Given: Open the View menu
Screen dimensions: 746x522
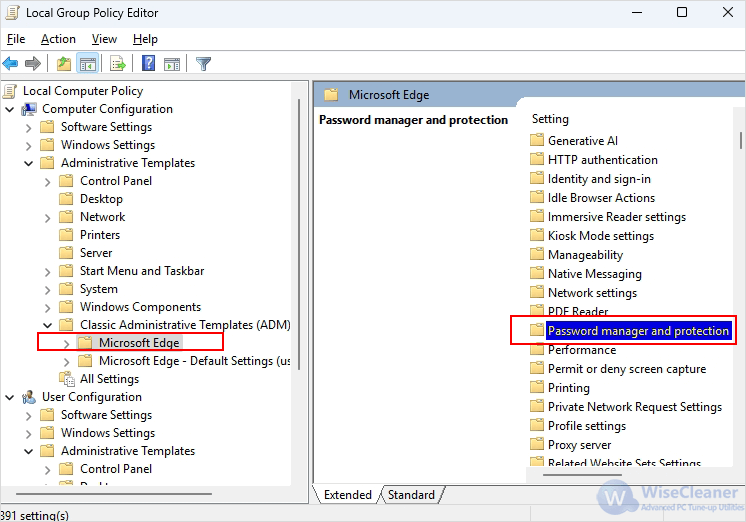Looking at the screenshot, I should tap(104, 39).
